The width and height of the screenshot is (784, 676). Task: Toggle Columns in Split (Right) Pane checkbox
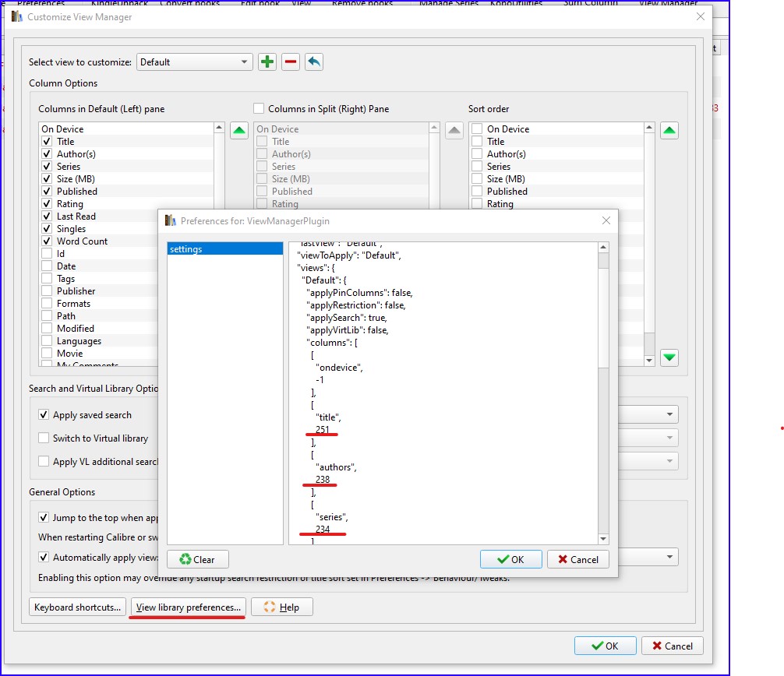pos(259,108)
